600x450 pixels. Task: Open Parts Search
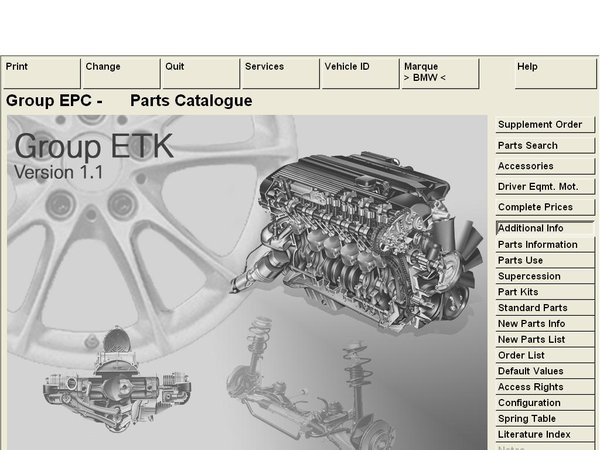(x=545, y=146)
